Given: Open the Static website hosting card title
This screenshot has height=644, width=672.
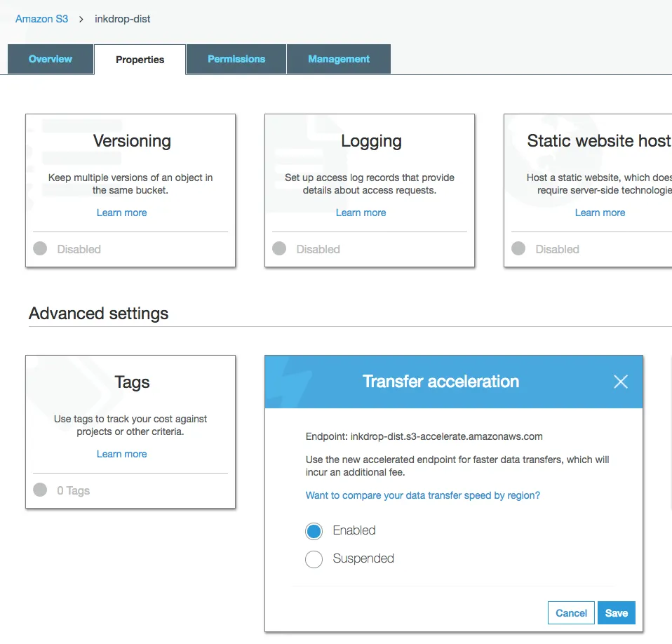Looking at the screenshot, I should [x=599, y=140].
